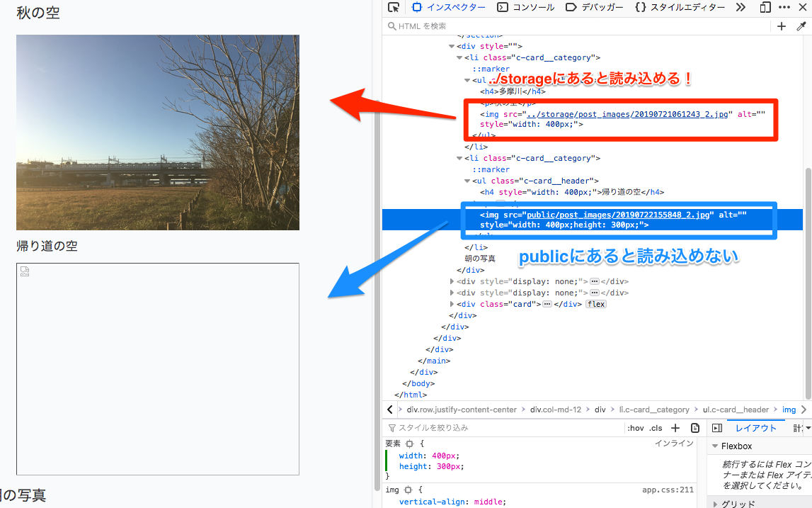Open the app.css:211 source link
Viewport: 812px width, 508px height.
[x=668, y=490]
